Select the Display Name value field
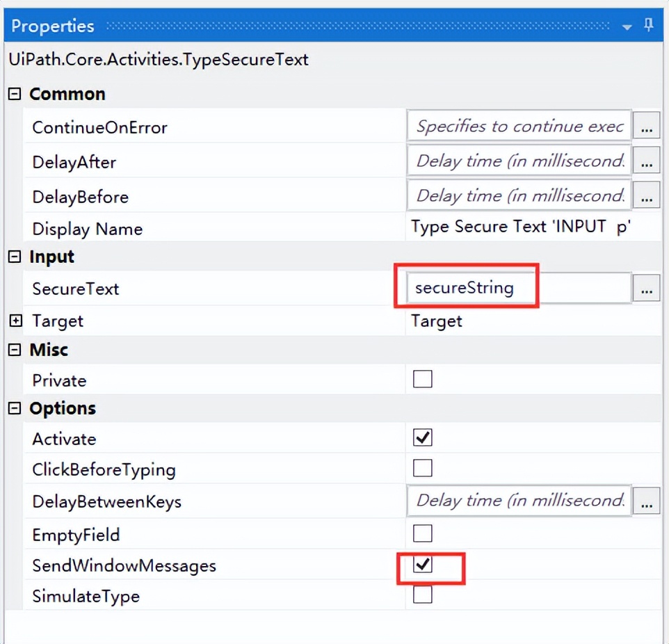The height and width of the screenshot is (644, 669). 522,227
